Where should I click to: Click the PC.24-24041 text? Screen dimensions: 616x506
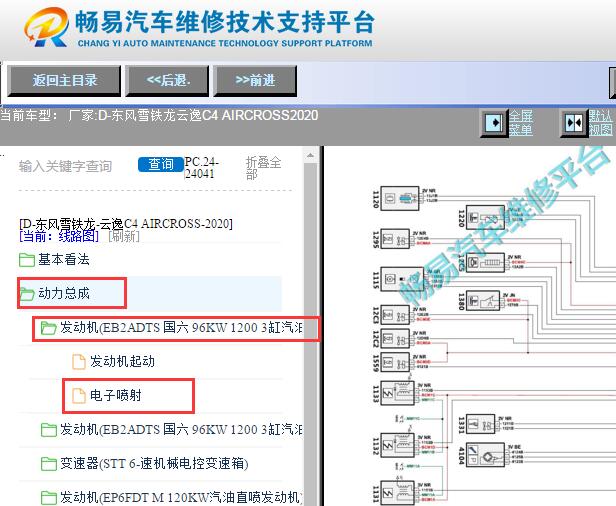[x=202, y=168]
